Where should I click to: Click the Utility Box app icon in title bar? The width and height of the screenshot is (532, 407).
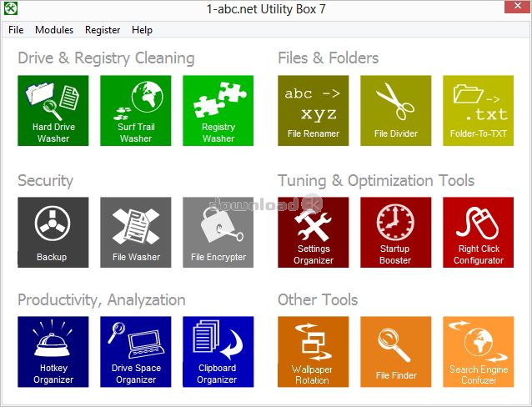click(11, 8)
